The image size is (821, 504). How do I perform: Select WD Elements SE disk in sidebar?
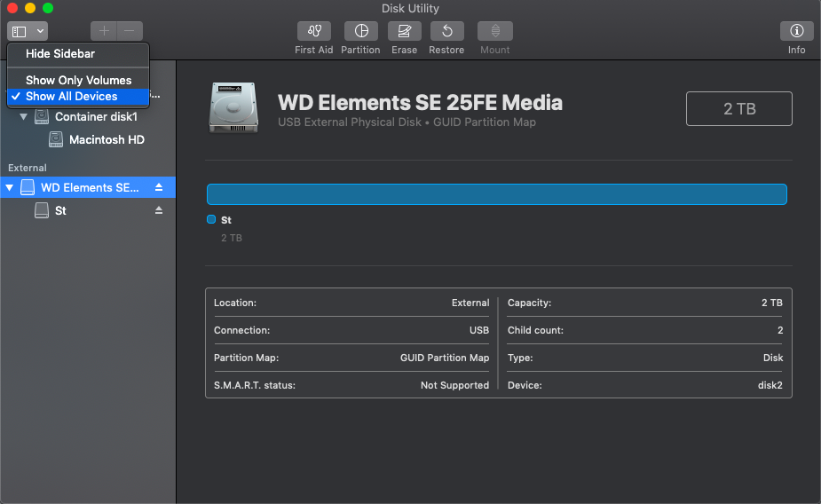click(x=88, y=187)
